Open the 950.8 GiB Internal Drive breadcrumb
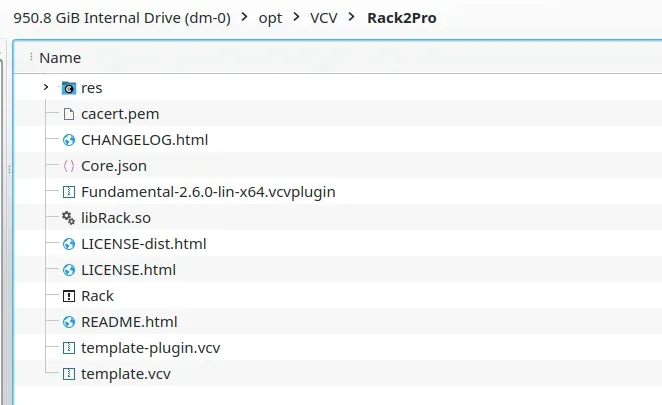 (x=122, y=18)
